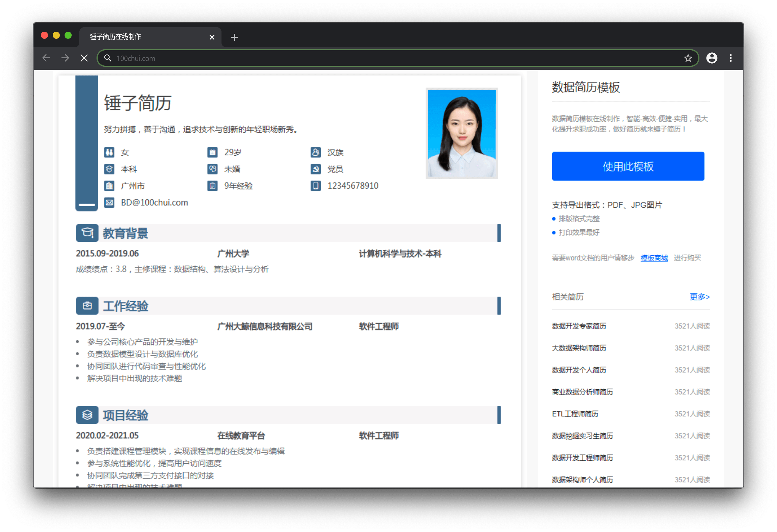The image size is (777, 532).
Task: Open 数据开发个人简历 related resume
Action: tap(579, 370)
